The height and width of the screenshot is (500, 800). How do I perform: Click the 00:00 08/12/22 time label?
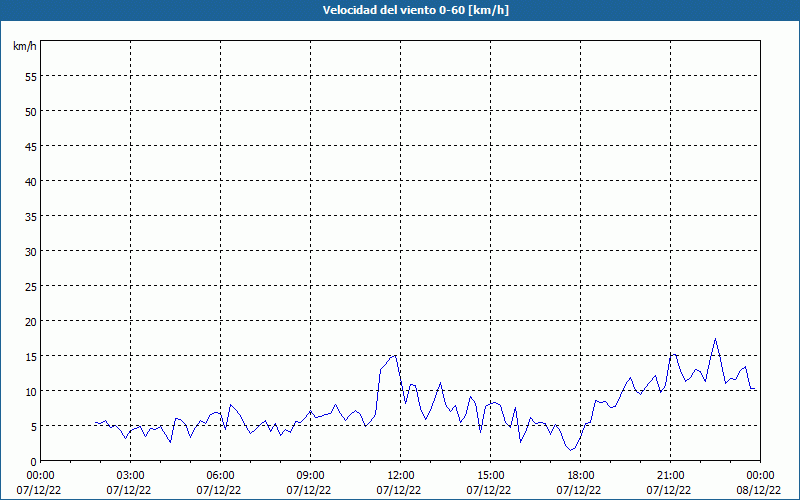click(x=759, y=483)
